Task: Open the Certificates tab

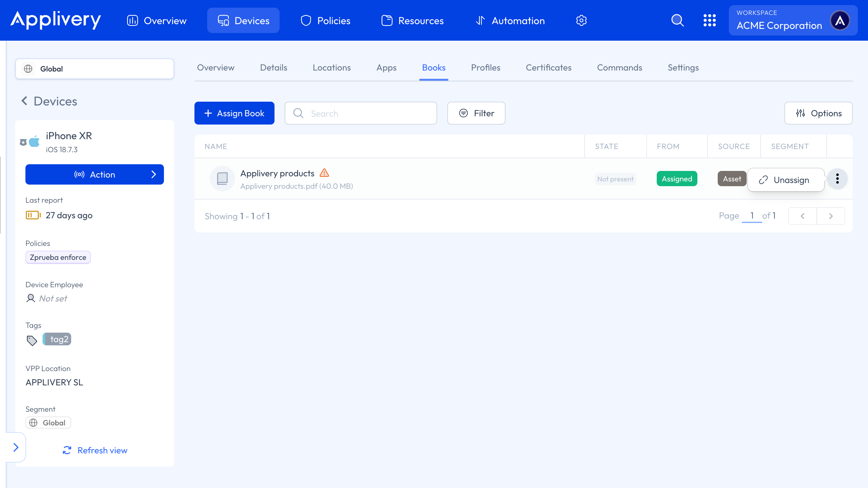Action: click(548, 68)
